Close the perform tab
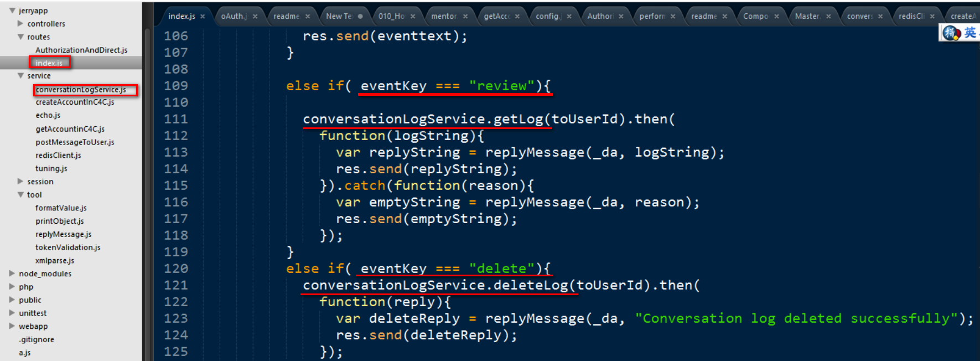Viewport: 980px width, 361px height. coord(673,17)
